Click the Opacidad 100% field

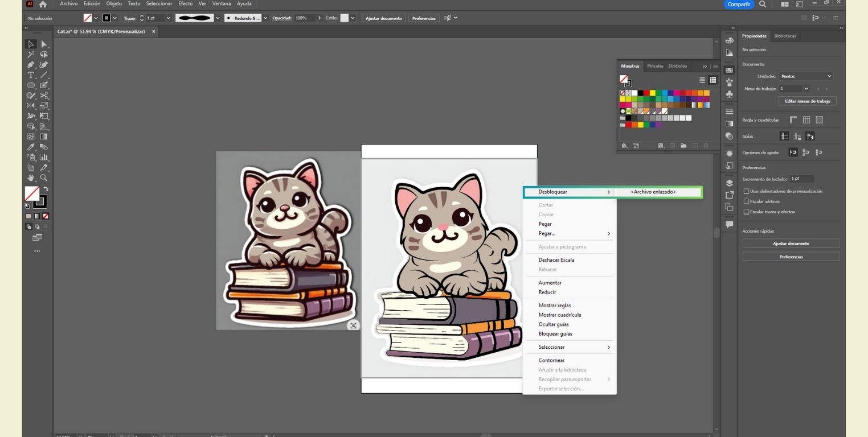click(x=304, y=18)
